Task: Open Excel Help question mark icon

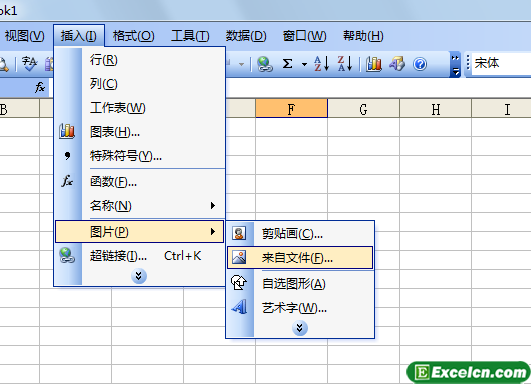Action: (420, 64)
